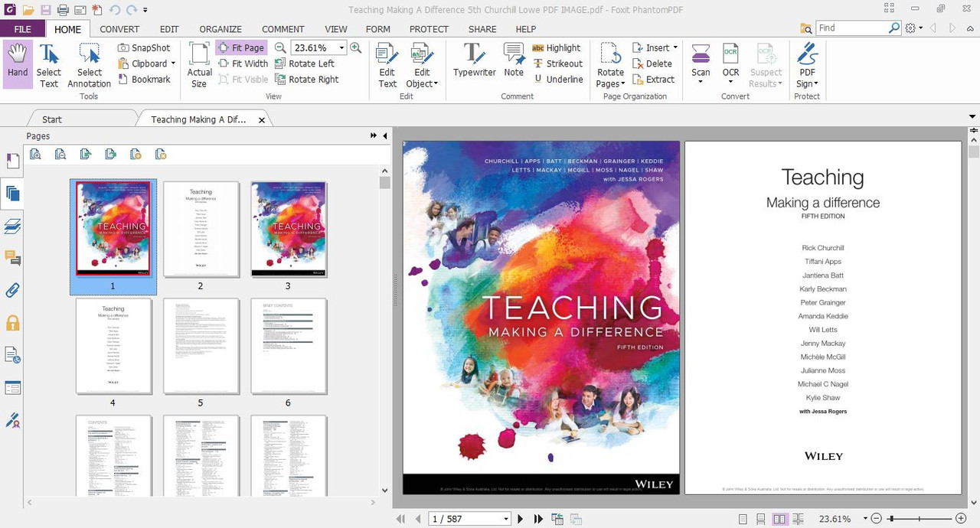Viewport: 980px width, 528px height.
Task: Switch to single page display mode
Action: (x=743, y=519)
